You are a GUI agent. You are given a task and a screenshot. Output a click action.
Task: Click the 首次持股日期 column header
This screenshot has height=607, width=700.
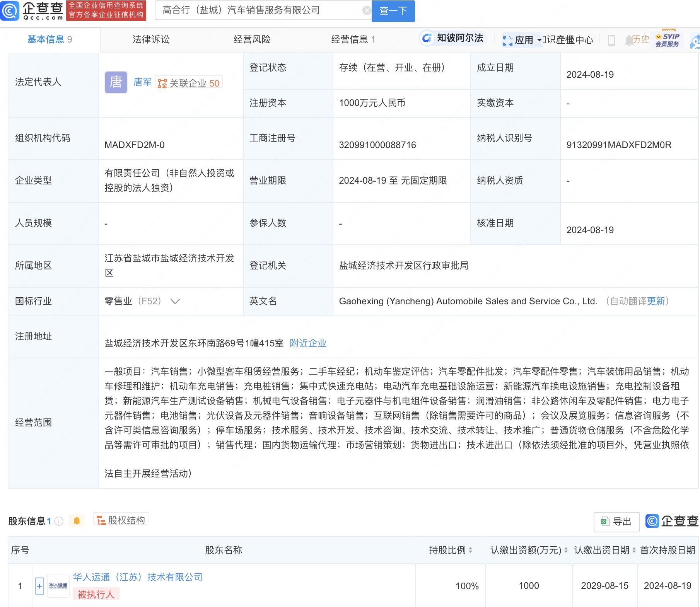tap(668, 550)
